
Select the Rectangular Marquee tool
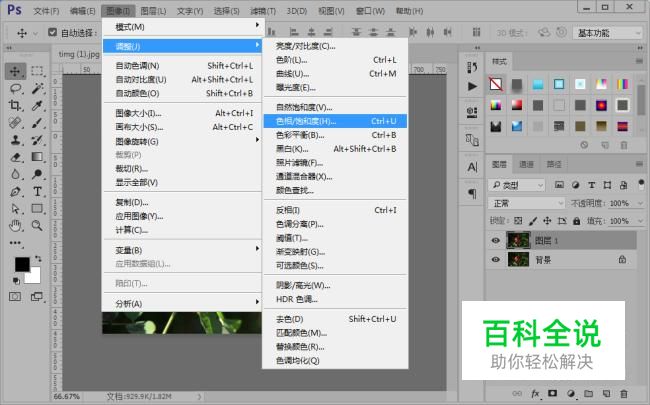tap(37, 71)
